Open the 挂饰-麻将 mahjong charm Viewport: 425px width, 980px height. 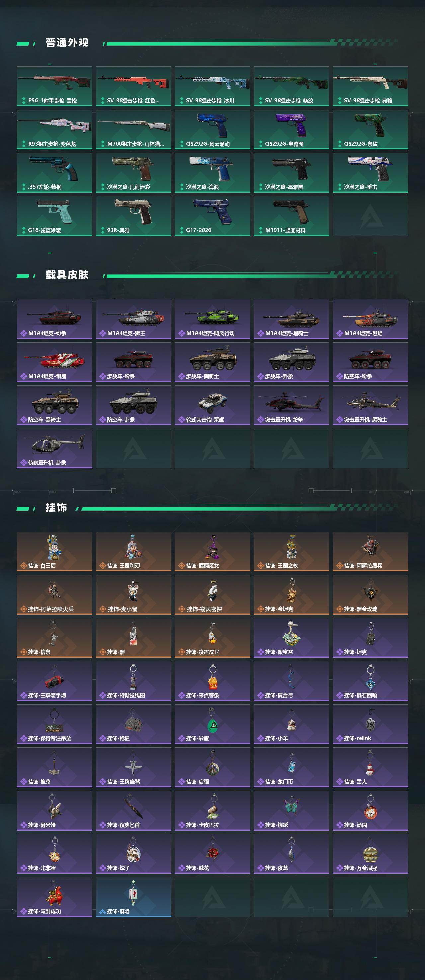133,897
